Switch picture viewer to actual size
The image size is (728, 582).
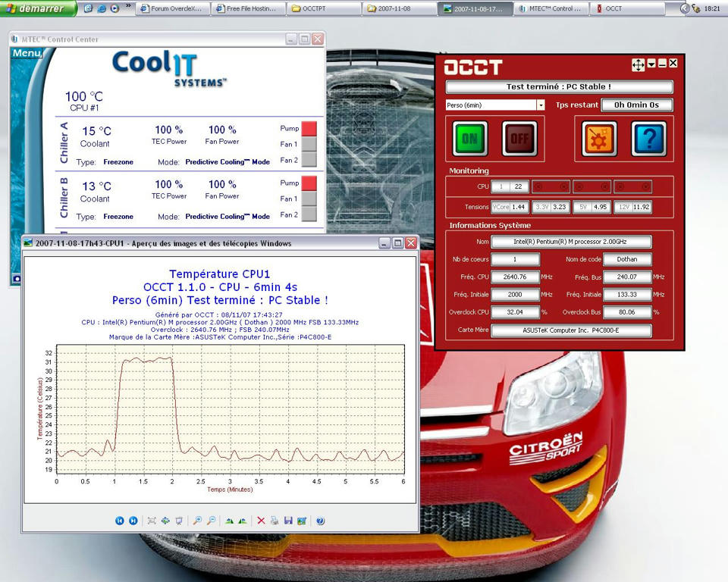tap(165, 521)
